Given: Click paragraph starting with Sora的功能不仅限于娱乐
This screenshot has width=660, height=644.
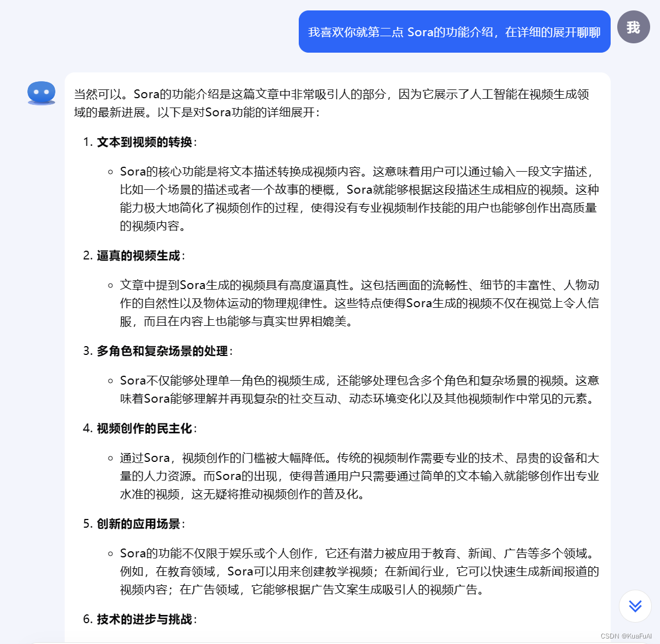Looking at the screenshot, I should (x=360, y=572).
